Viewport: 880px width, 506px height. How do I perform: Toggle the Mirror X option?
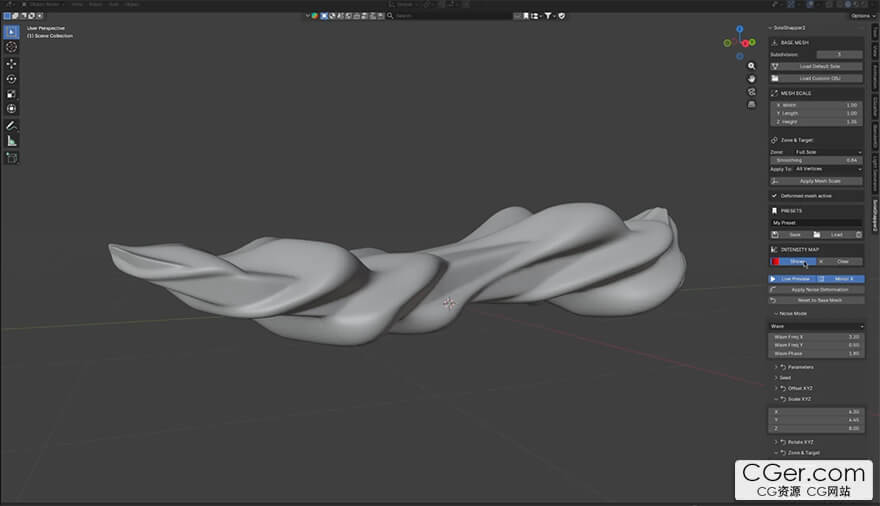tap(840, 279)
